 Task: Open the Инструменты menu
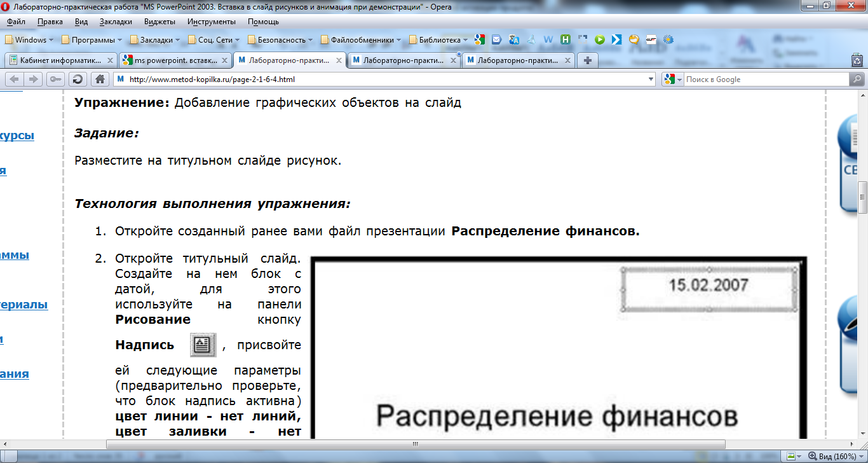point(212,22)
